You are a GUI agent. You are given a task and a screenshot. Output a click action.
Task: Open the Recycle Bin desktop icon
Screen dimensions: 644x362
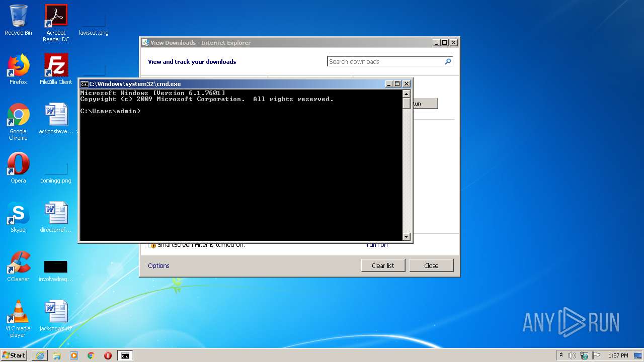[18, 20]
